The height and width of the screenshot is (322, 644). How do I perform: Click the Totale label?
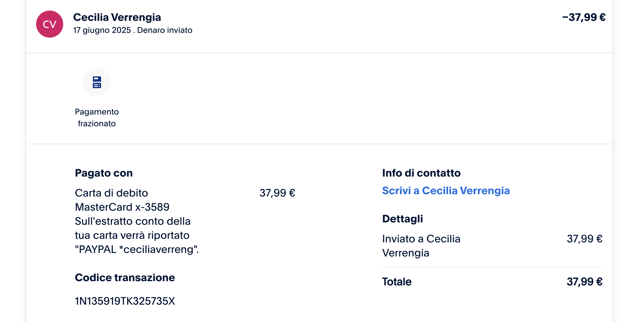pos(397,282)
